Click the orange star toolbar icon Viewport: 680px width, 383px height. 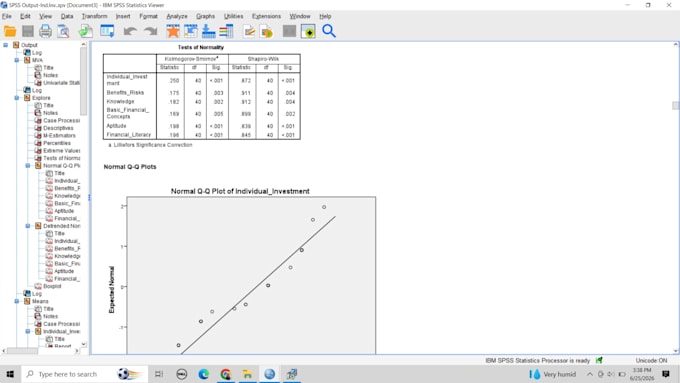click(x=173, y=31)
